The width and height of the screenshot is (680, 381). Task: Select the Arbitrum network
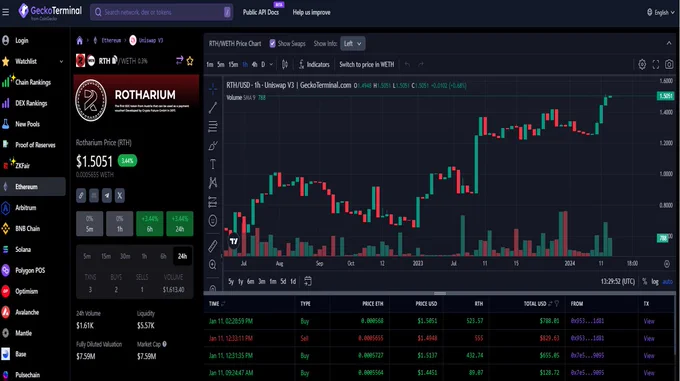coord(26,208)
